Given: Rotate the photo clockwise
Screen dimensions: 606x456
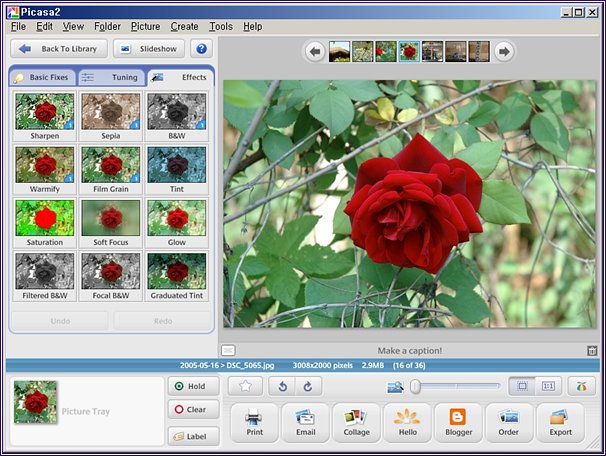Looking at the screenshot, I should point(307,386).
